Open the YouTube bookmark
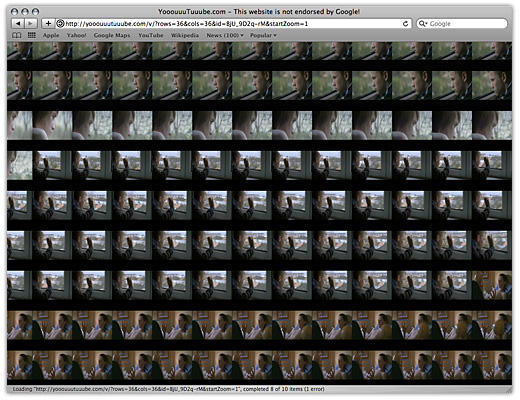 [x=151, y=35]
